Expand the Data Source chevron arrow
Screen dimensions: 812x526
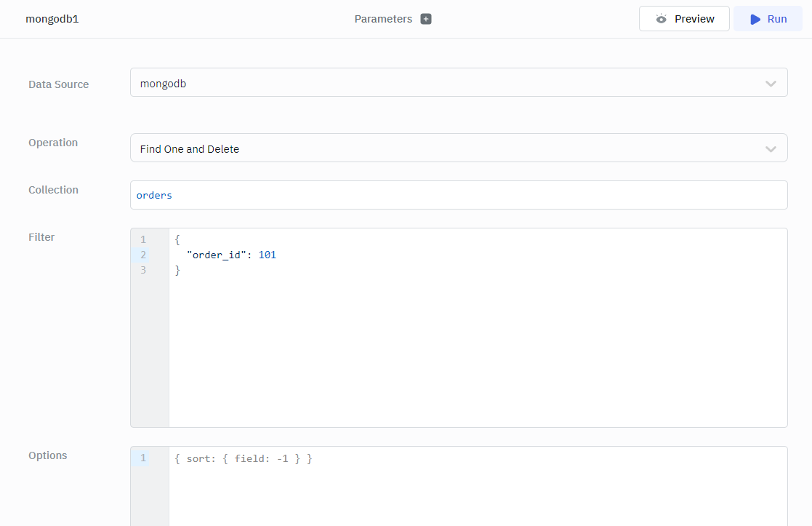[x=771, y=84]
